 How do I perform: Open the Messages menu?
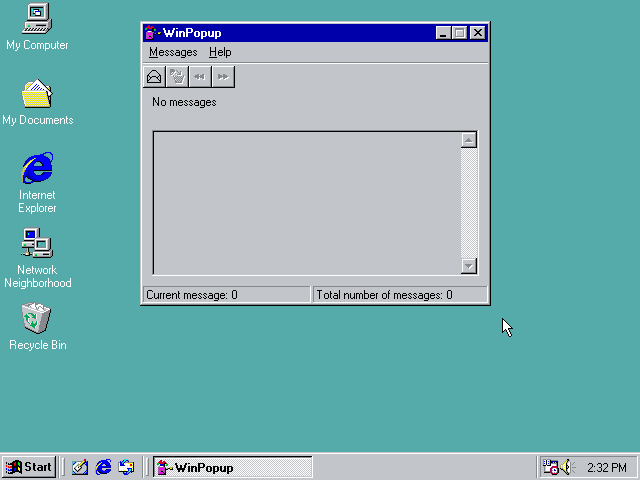173,52
